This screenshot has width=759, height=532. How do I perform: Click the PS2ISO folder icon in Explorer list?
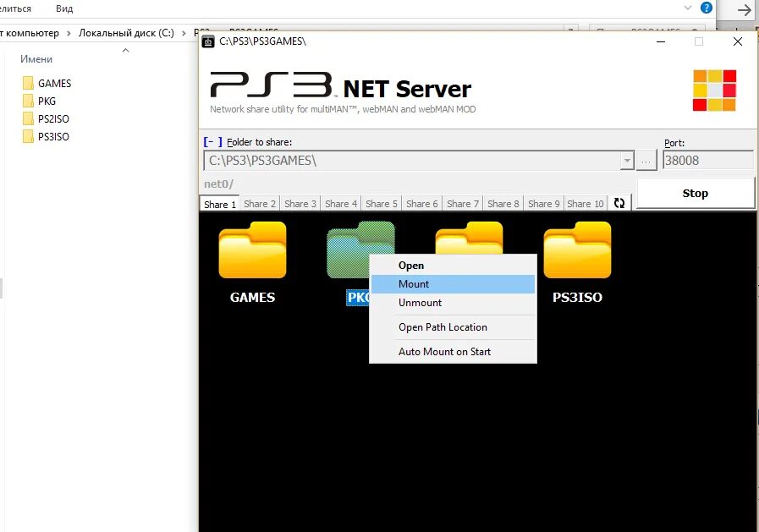pyautogui.click(x=28, y=119)
